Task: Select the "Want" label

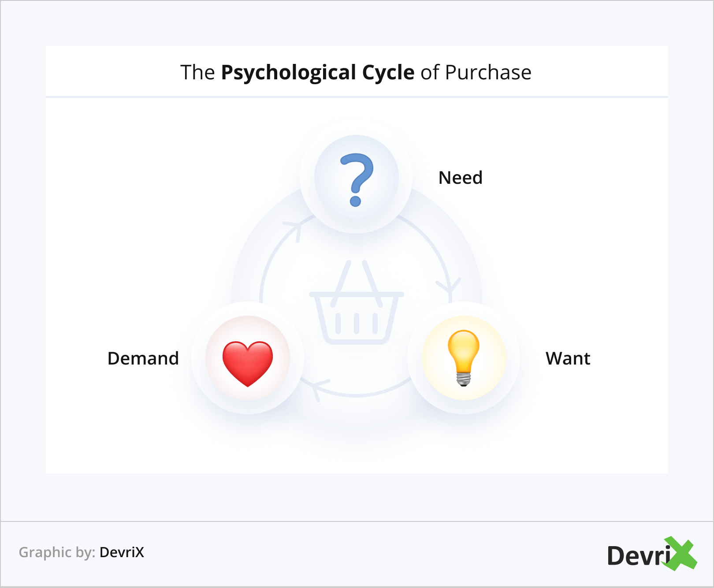Action: click(x=568, y=359)
